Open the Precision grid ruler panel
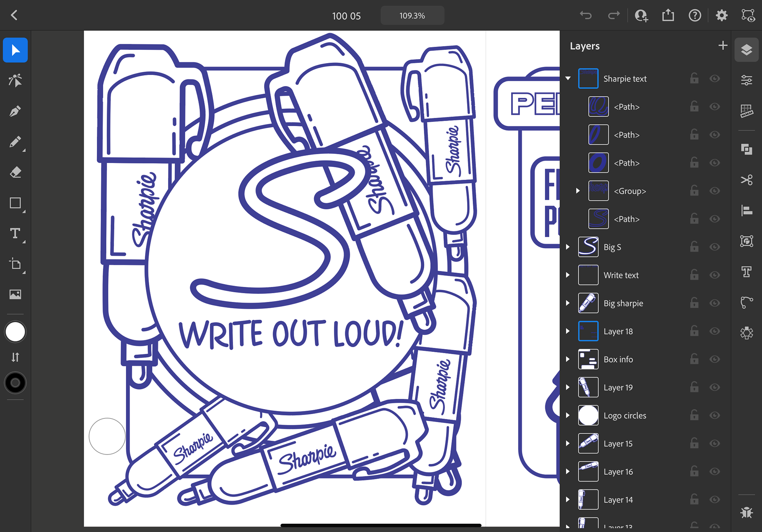Image resolution: width=762 pixels, height=532 pixels. pos(747,111)
